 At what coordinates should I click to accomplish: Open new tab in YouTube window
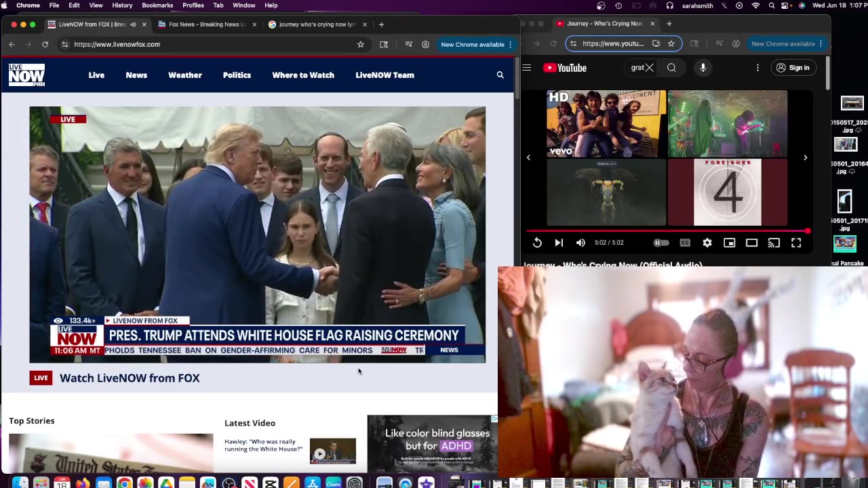point(669,24)
